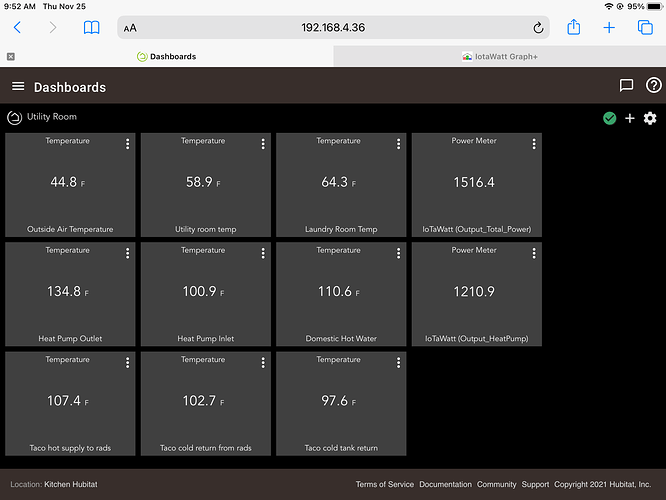Click the Wi-Fi status icon
This screenshot has width=666, height=500.
coord(609,6)
